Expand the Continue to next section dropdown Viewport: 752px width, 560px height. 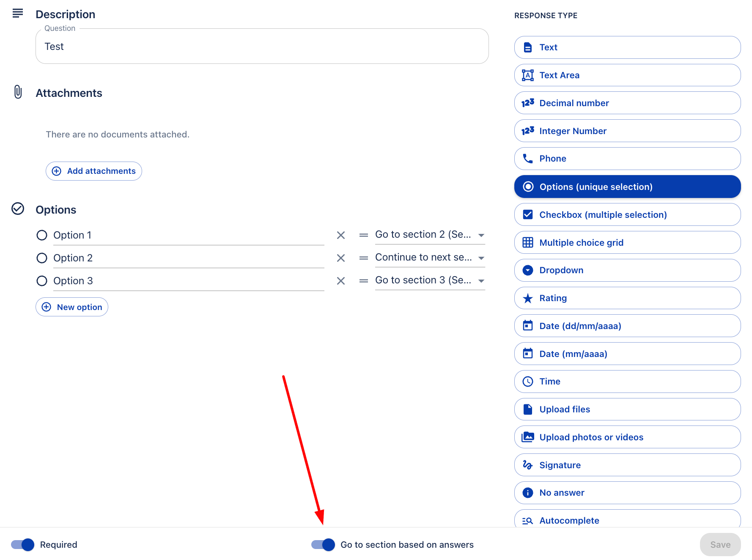point(430,258)
